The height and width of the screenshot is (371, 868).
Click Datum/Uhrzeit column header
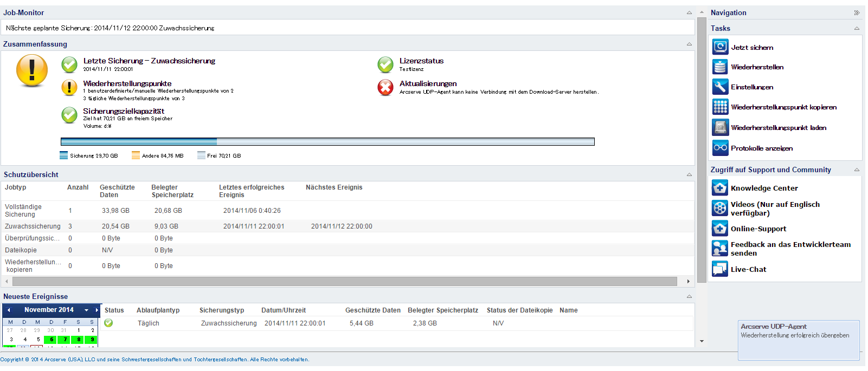284,310
